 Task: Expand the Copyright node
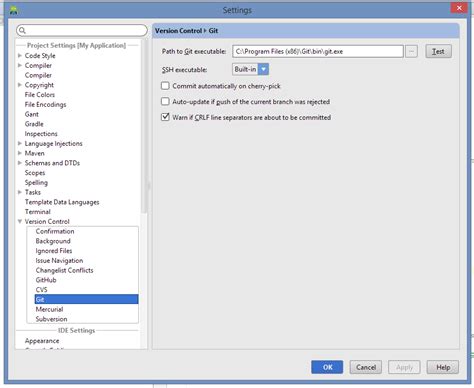(20, 85)
